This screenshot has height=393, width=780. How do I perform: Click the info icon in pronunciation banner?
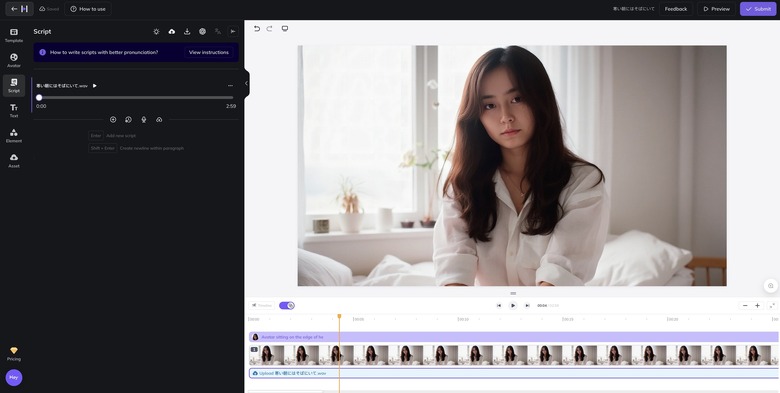[42, 52]
